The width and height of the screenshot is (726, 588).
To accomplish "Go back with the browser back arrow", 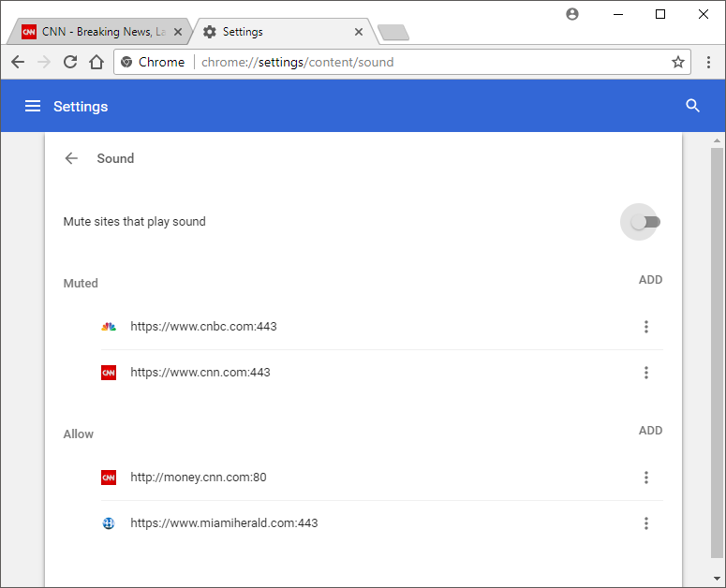I will click(18, 62).
